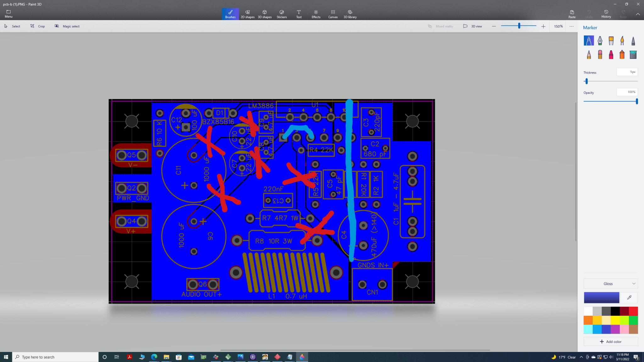
Task: Click the Thickness slider handle
Action: pyautogui.click(x=586, y=81)
